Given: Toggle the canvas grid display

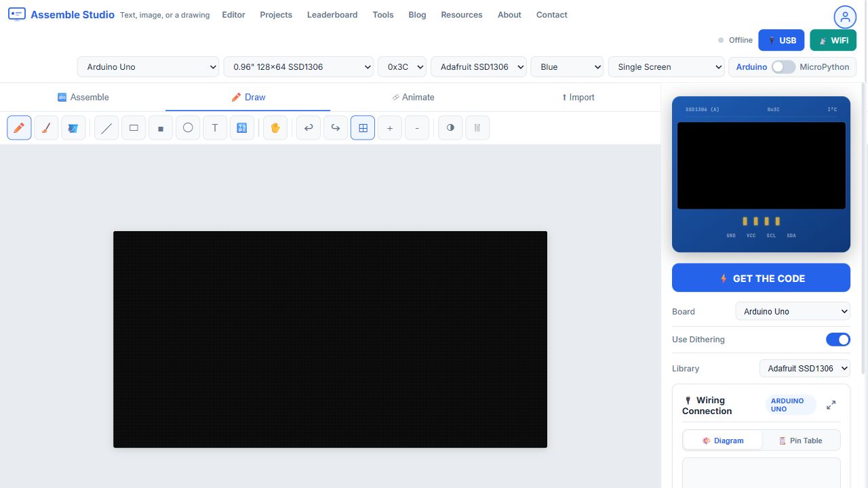Looking at the screenshot, I should pos(363,127).
